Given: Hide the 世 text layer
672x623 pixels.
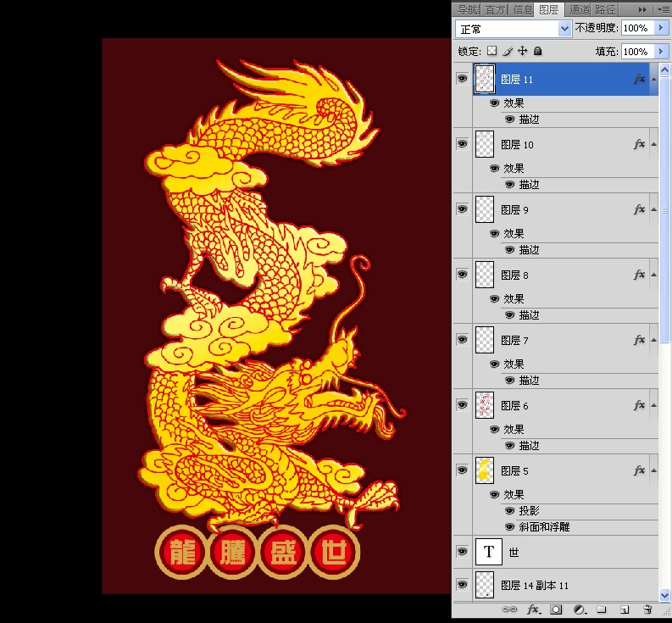Looking at the screenshot, I should pos(462,552).
